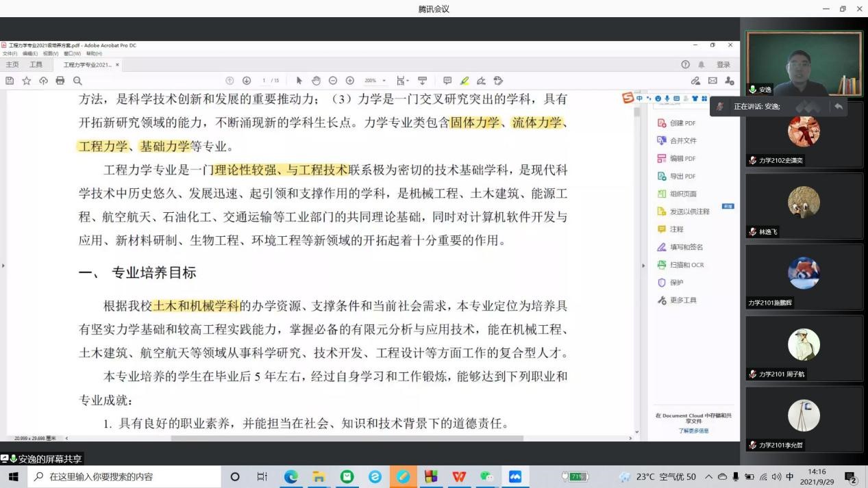Collapse the right tools pane arrow
Viewport: 868px width, 488px height.
(643, 266)
